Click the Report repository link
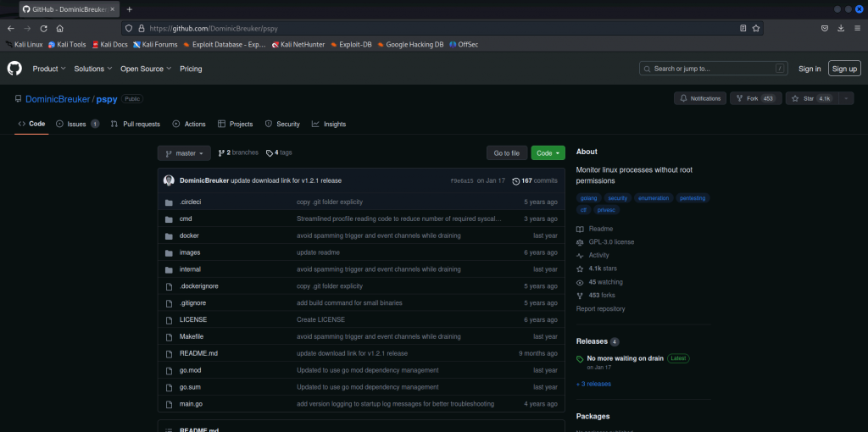 click(601, 308)
